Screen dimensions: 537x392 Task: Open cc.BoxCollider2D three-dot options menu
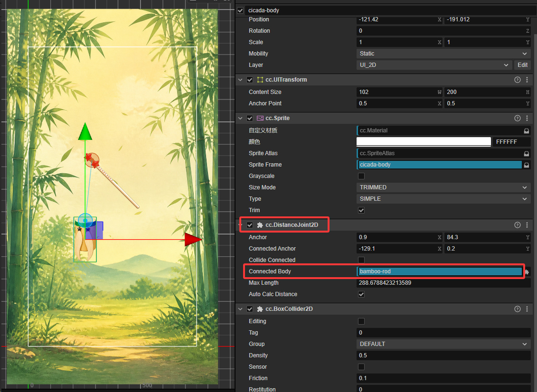[527, 309]
